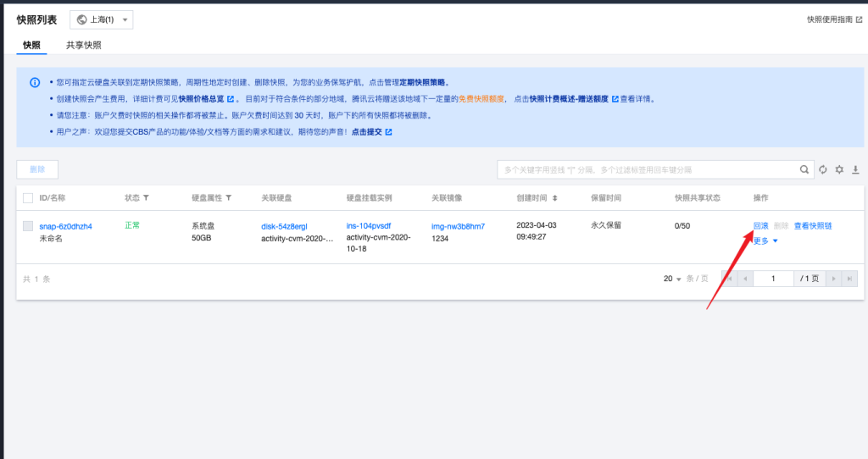Switch to the 快照 tab
The height and width of the screenshot is (459, 868).
[x=31, y=46]
